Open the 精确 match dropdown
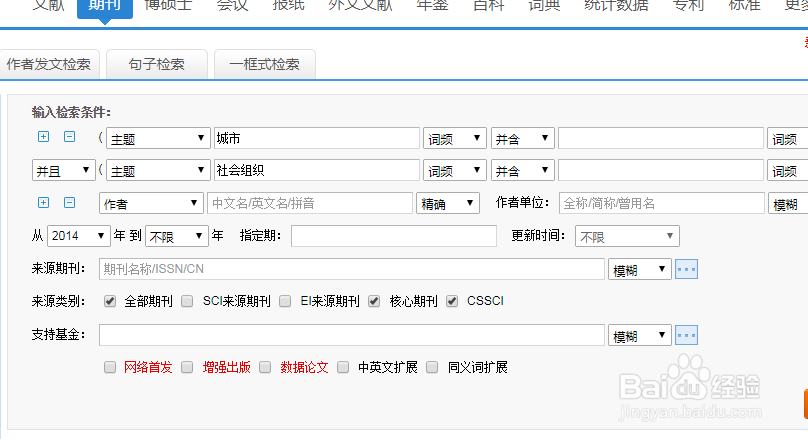The image size is (808, 440). 448,203
